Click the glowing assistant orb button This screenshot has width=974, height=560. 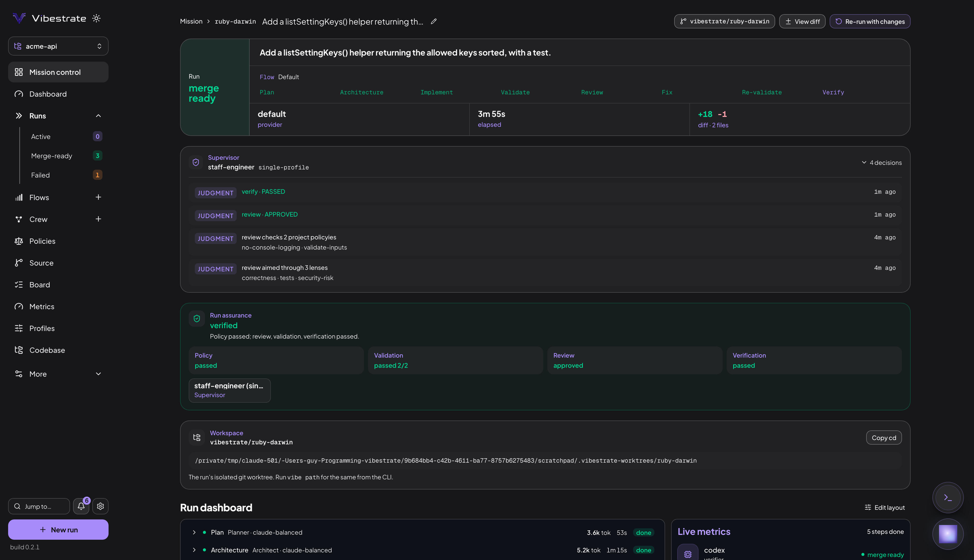pyautogui.click(x=948, y=534)
